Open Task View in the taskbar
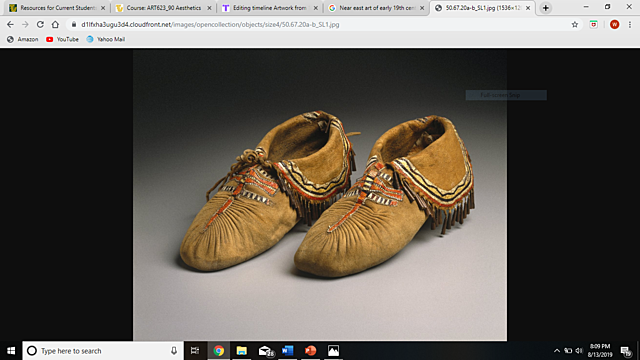 tap(195, 351)
